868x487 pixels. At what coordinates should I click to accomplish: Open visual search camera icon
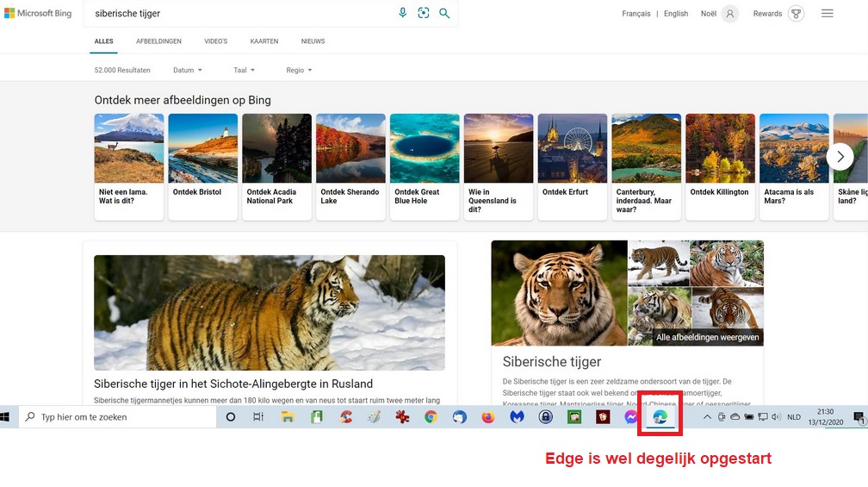click(x=424, y=13)
